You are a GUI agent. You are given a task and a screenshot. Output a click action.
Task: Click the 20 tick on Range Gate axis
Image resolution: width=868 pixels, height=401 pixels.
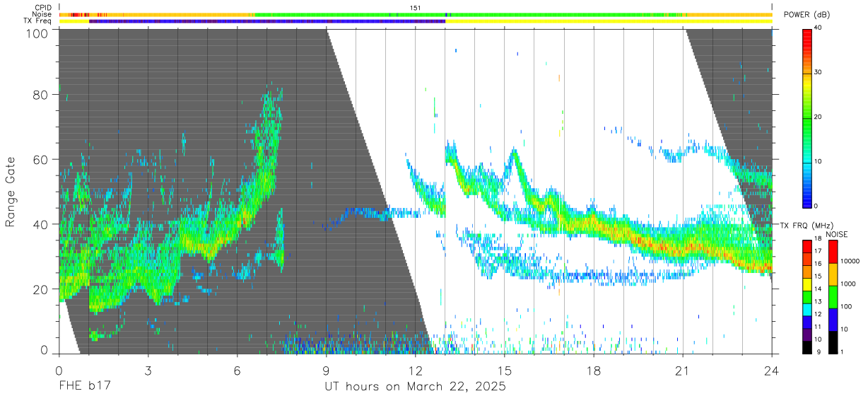point(41,289)
